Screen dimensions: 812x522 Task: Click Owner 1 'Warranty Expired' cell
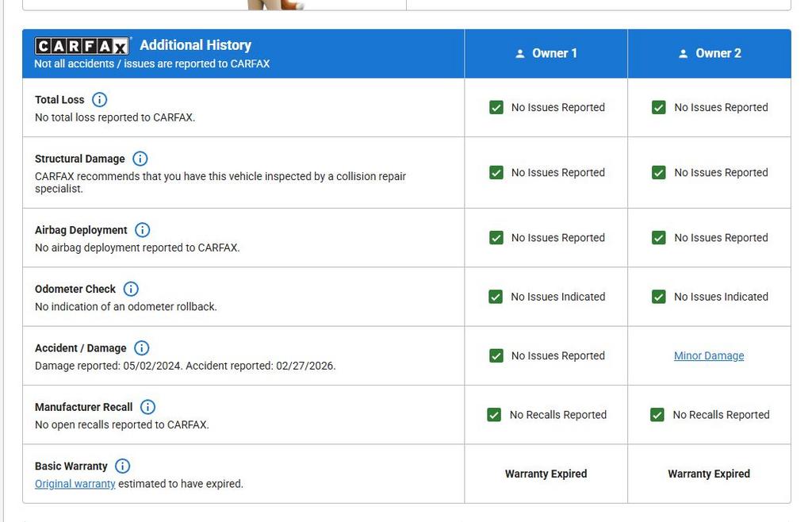(x=546, y=474)
